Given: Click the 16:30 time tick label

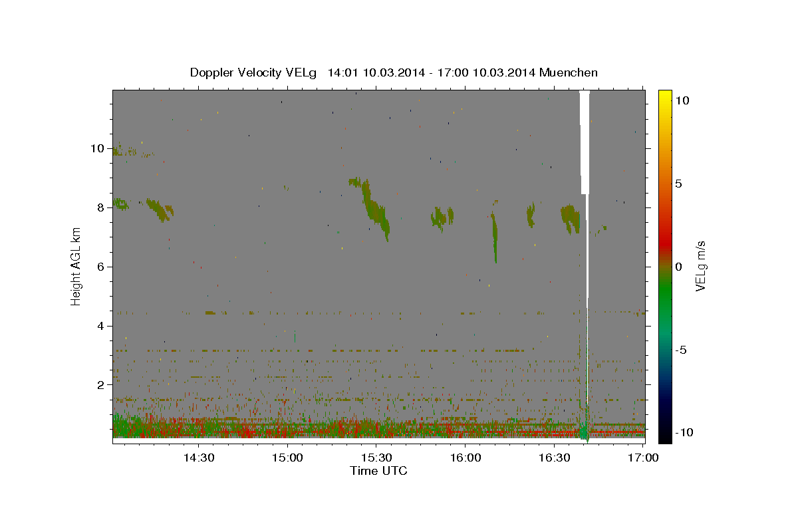Looking at the screenshot, I should tap(554, 458).
